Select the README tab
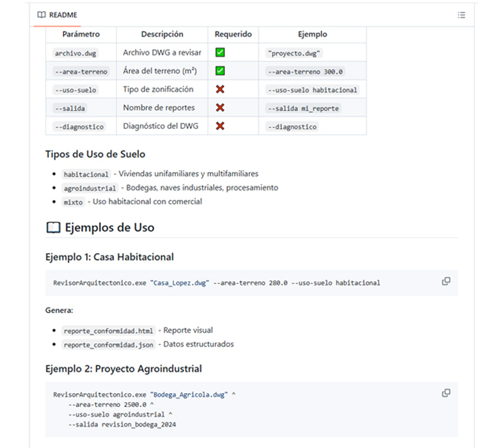The image size is (504, 448). 57,15
